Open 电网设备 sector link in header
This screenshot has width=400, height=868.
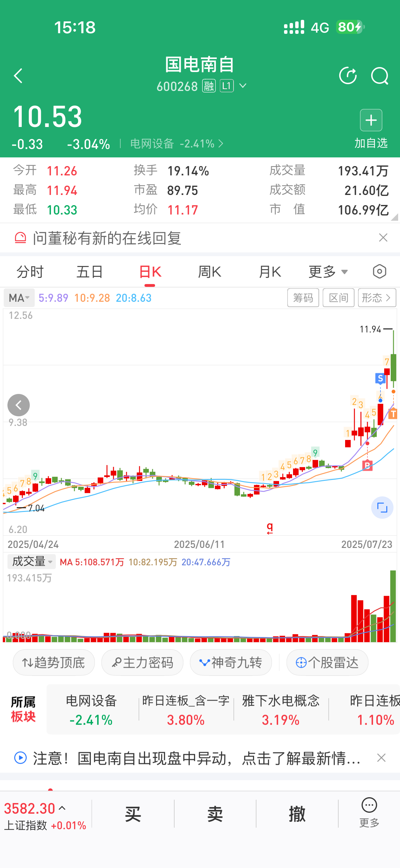pos(177,144)
